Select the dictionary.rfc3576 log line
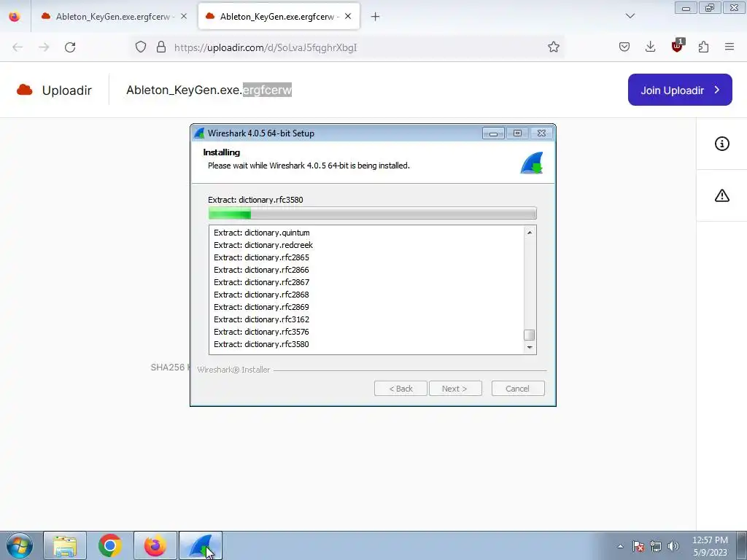747x560 pixels. pyautogui.click(x=261, y=332)
